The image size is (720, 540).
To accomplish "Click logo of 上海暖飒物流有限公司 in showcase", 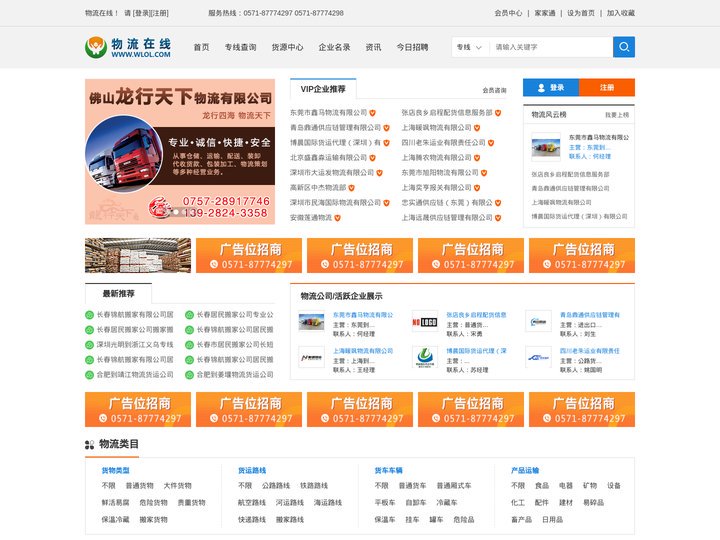I will [311, 357].
